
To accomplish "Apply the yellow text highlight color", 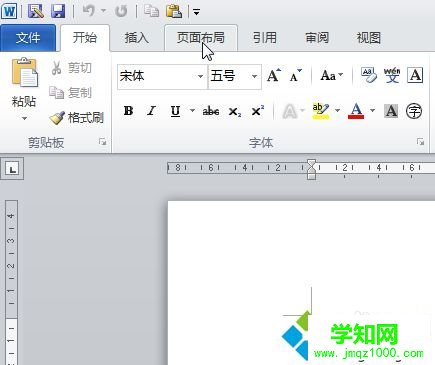I will pyautogui.click(x=321, y=111).
